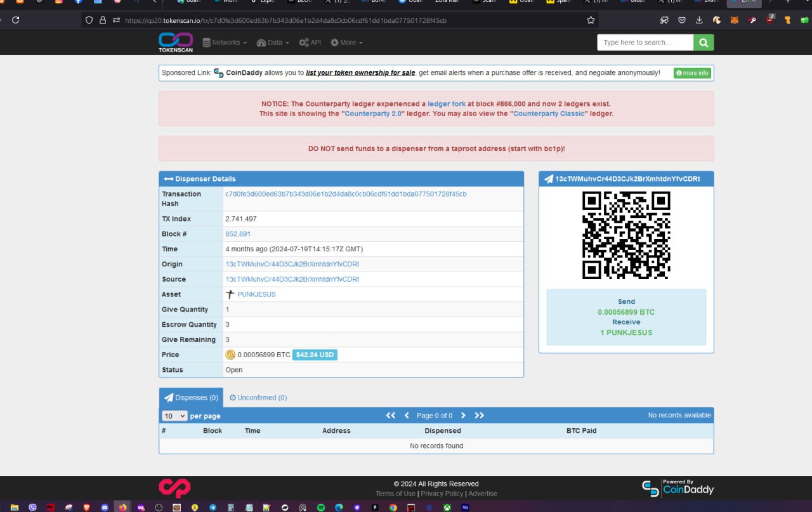812x512 pixels.
Task: Open the Advertise footer link
Action: click(483, 494)
